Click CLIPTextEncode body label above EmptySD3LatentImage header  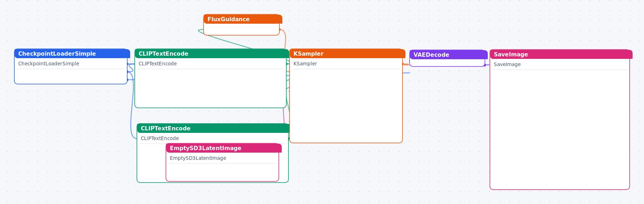(160, 138)
